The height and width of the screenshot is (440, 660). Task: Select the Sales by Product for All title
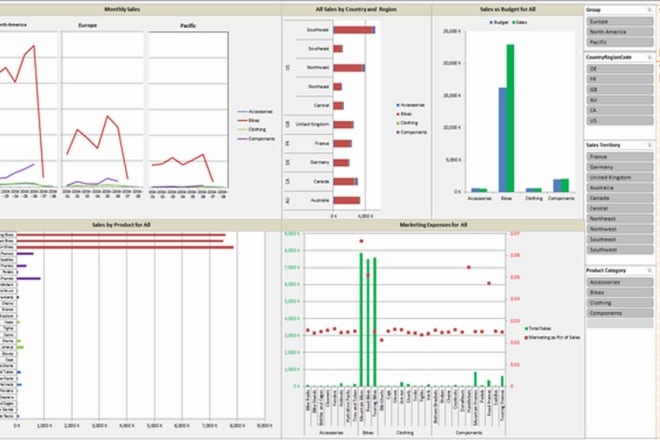[x=121, y=225]
